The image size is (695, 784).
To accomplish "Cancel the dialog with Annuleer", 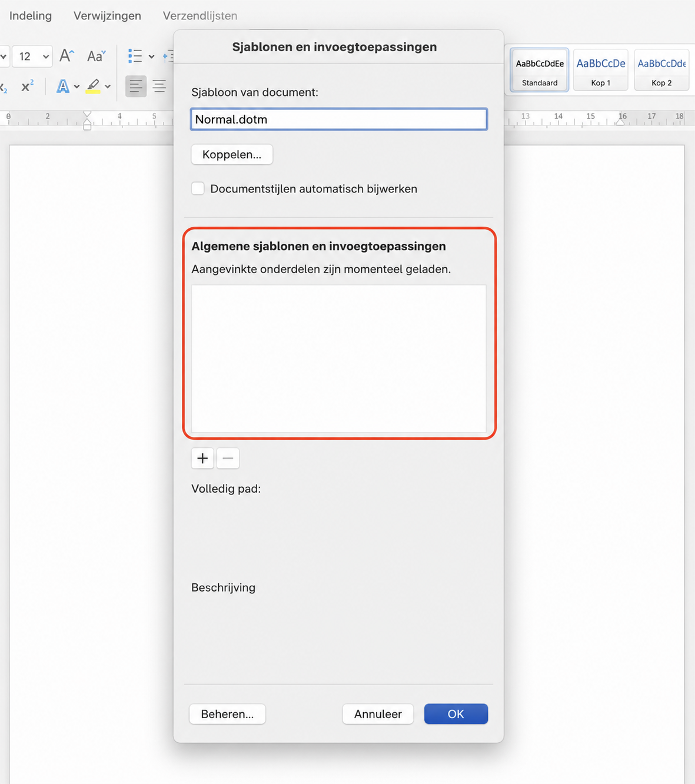I will pyautogui.click(x=378, y=714).
